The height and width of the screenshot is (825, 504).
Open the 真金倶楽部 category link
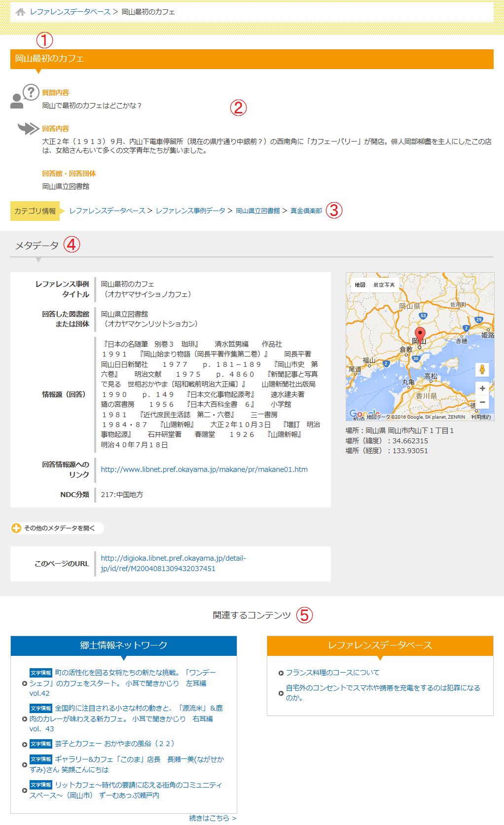point(306,211)
